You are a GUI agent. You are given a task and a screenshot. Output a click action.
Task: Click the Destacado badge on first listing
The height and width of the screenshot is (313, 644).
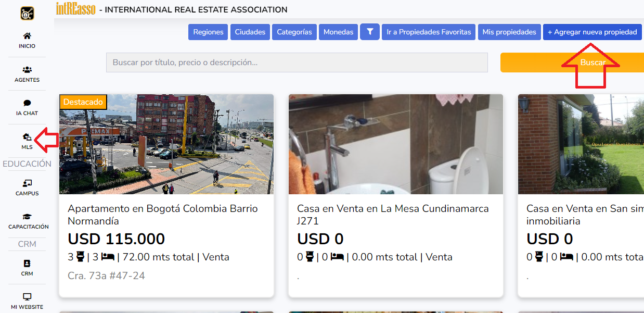pyautogui.click(x=83, y=102)
